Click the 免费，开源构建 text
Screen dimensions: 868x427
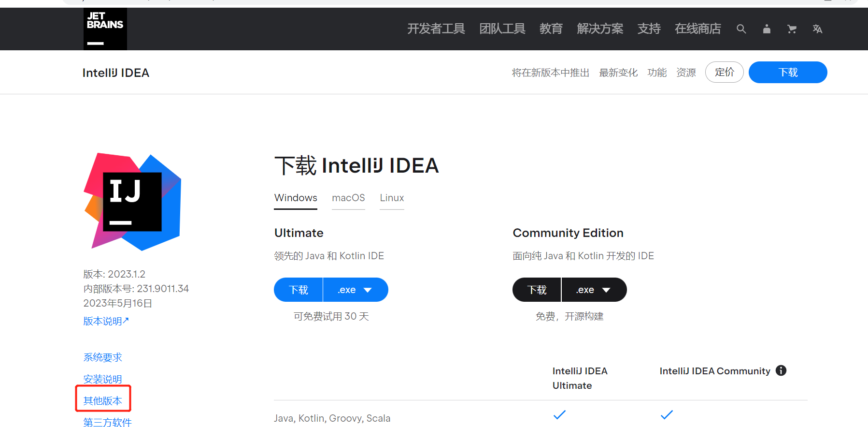570,316
